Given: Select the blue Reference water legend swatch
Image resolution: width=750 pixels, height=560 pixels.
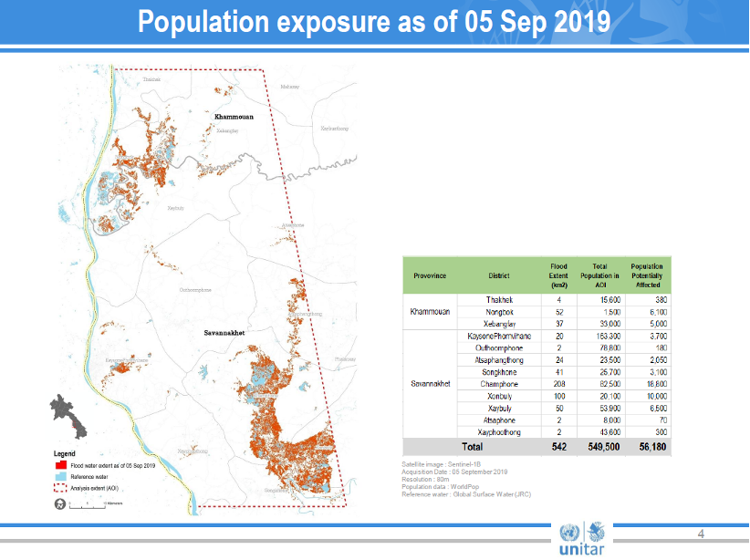Looking at the screenshot, I should pyautogui.click(x=62, y=476).
